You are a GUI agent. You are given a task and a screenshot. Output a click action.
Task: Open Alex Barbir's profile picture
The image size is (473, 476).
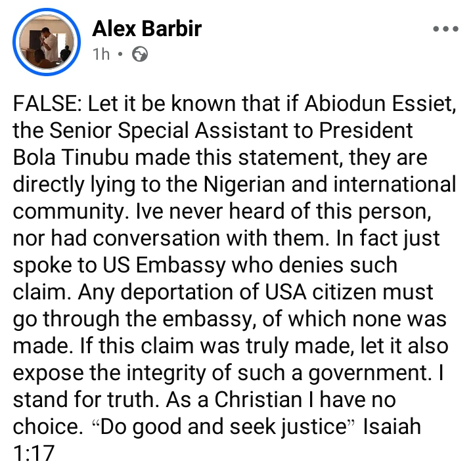tap(46, 41)
